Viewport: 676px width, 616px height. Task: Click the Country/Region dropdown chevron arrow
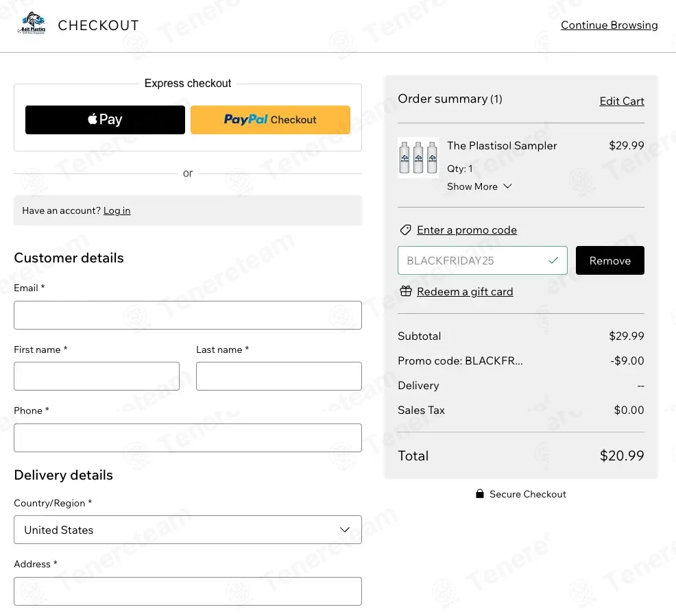[345, 530]
